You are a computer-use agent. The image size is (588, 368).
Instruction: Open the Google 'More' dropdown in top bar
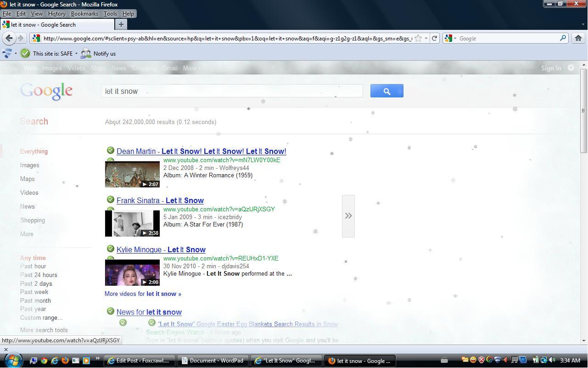(191, 68)
